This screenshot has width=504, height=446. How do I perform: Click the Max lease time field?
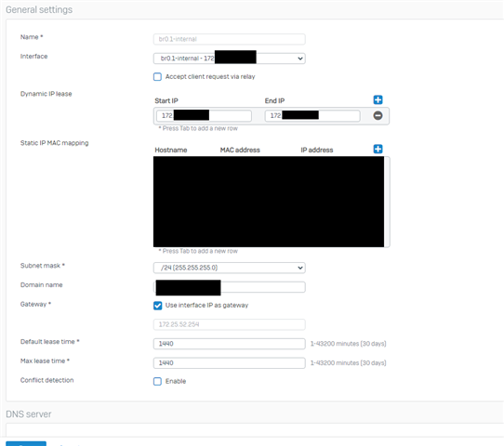[x=229, y=362]
